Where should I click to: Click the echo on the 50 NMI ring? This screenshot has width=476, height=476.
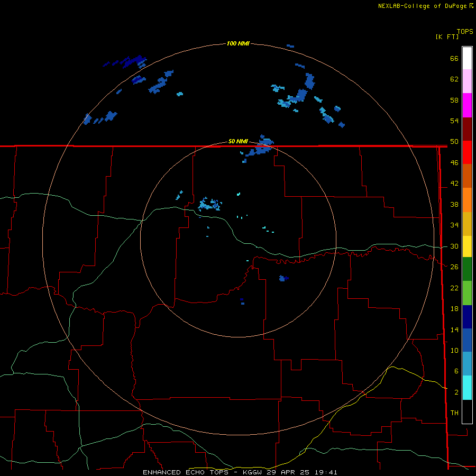[259, 147]
